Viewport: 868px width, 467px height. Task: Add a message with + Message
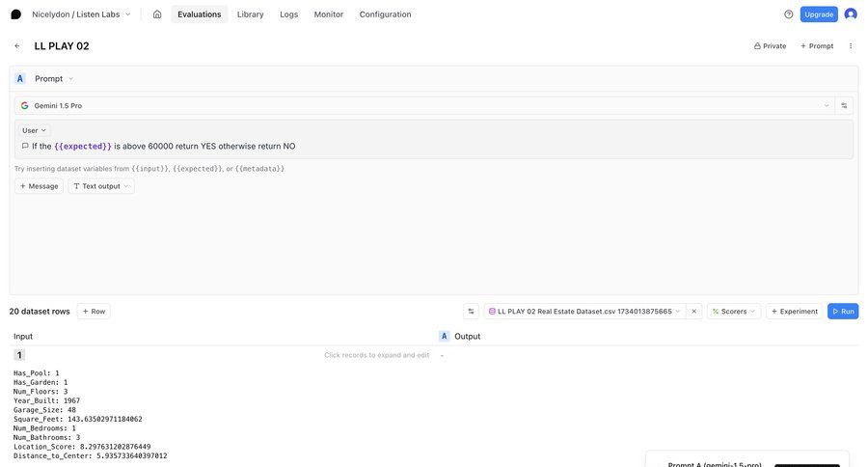click(39, 186)
